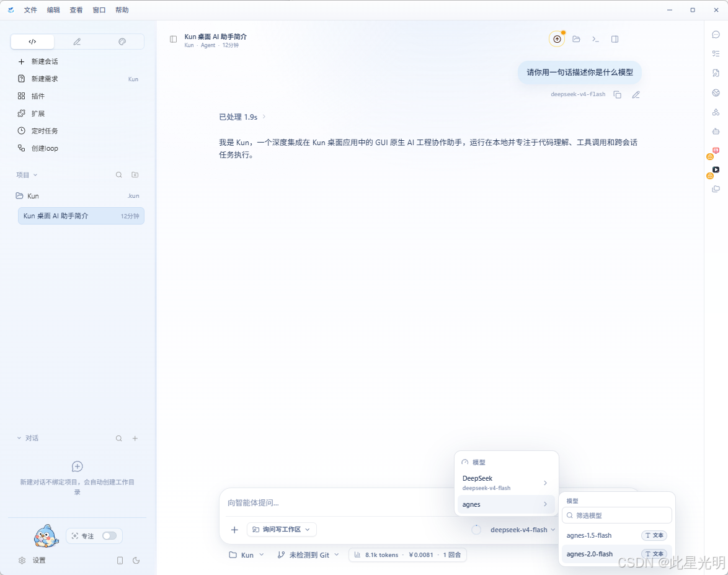Switch to the pencil writing mode tab

[77, 42]
